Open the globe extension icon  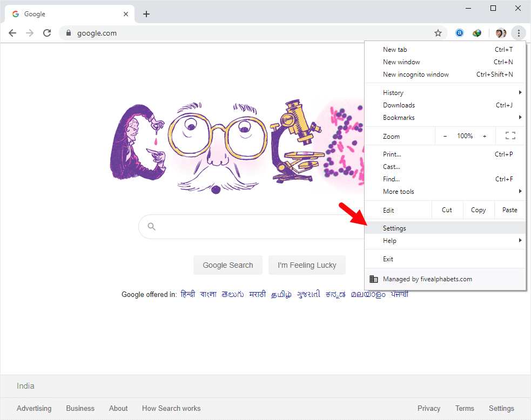click(x=477, y=33)
